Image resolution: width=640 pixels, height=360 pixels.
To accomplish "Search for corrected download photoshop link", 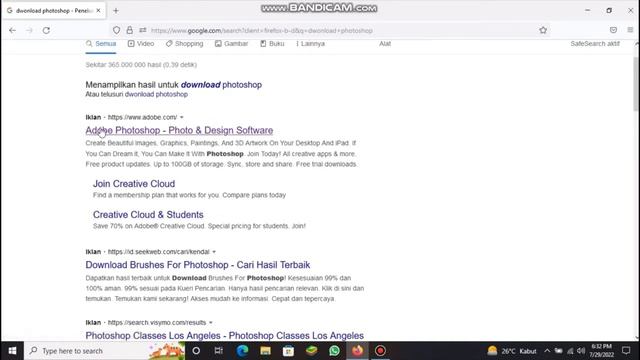I will click(221, 85).
